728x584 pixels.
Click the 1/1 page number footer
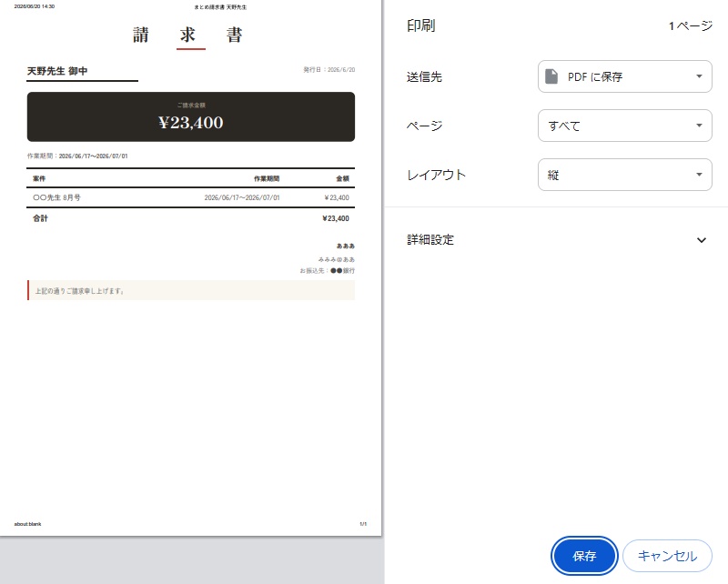click(x=363, y=524)
